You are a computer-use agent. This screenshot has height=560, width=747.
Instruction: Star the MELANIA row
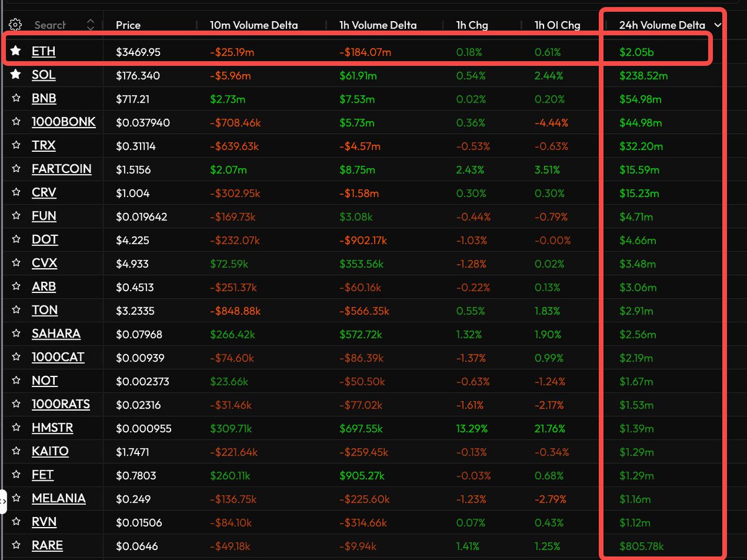click(16, 498)
